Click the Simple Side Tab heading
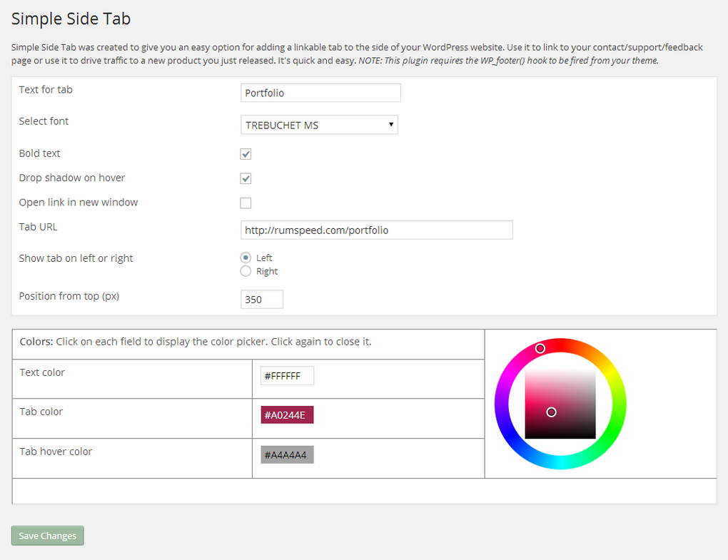 coord(70,19)
